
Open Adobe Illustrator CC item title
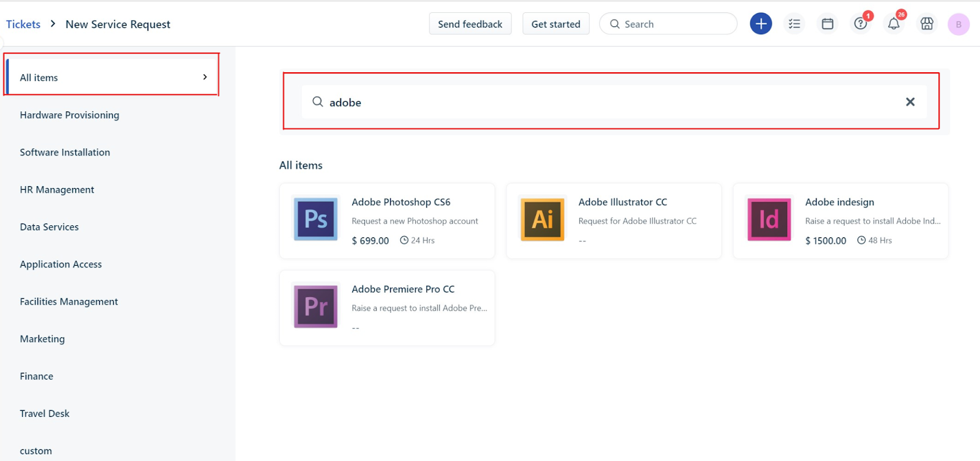click(623, 202)
